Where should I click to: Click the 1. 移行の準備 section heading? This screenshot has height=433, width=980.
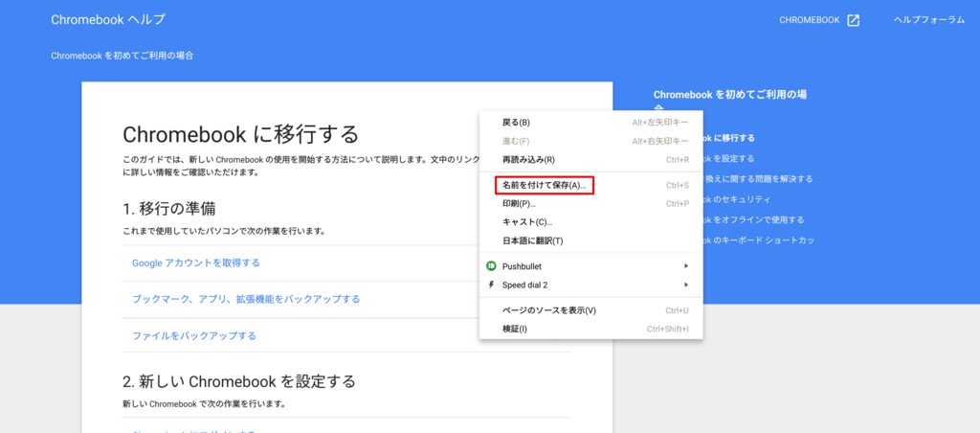169,208
